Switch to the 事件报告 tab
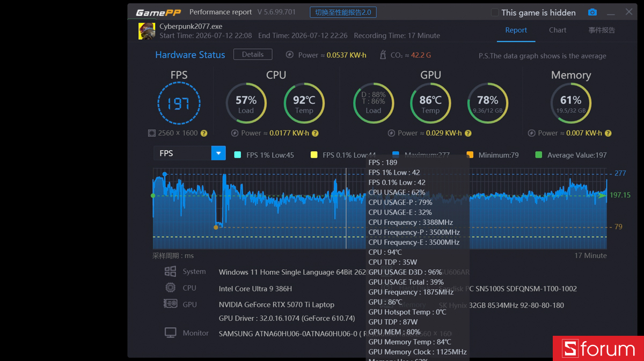The image size is (644, 361). click(x=602, y=30)
